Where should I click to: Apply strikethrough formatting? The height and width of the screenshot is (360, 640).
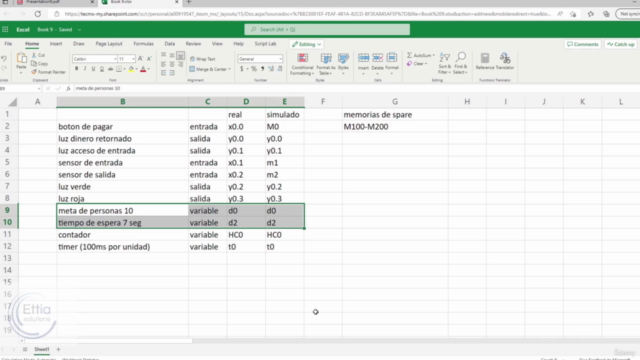[110, 69]
